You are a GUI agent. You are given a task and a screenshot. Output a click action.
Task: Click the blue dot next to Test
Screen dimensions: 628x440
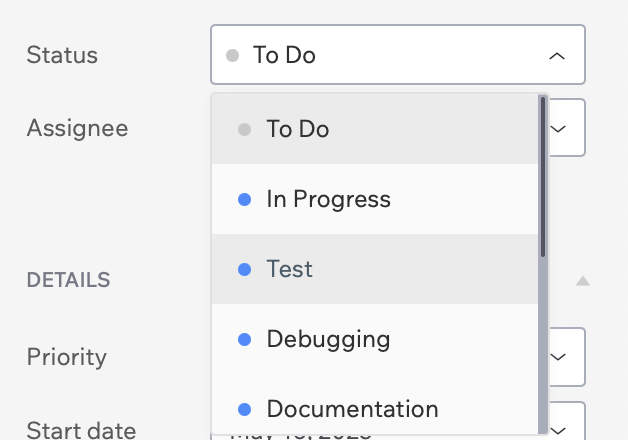tap(244, 269)
